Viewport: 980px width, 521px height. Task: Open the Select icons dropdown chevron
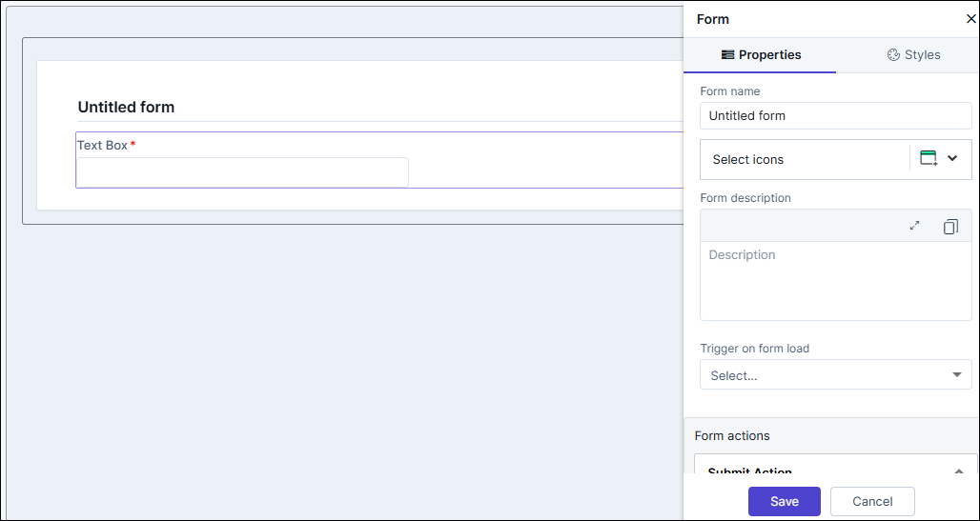tap(952, 159)
